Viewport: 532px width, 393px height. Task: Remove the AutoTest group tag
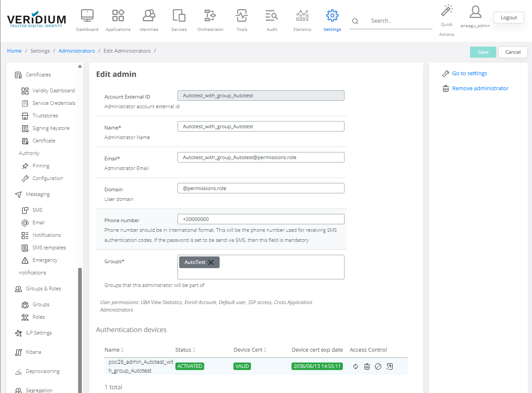pyautogui.click(x=211, y=262)
